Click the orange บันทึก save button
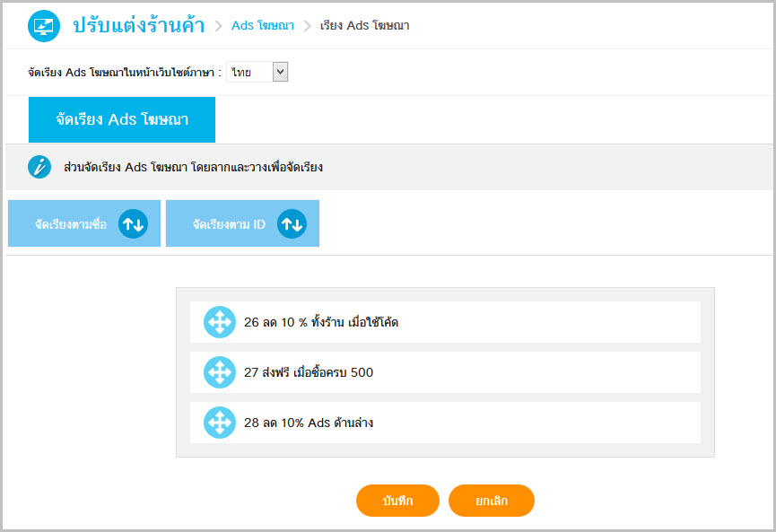The image size is (776, 532). pos(397,501)
